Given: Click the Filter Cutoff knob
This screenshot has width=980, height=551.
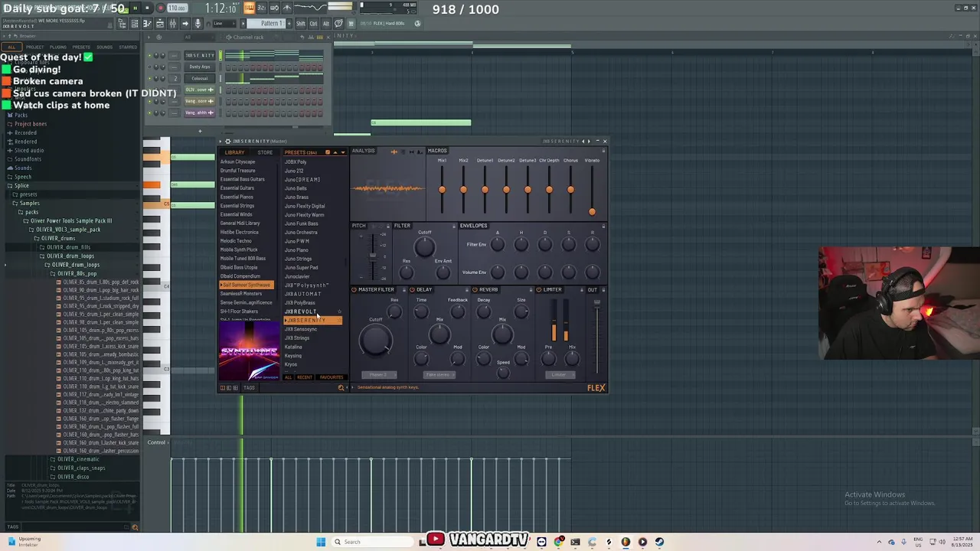Looking at the screenshot, I should pos(425,246).
